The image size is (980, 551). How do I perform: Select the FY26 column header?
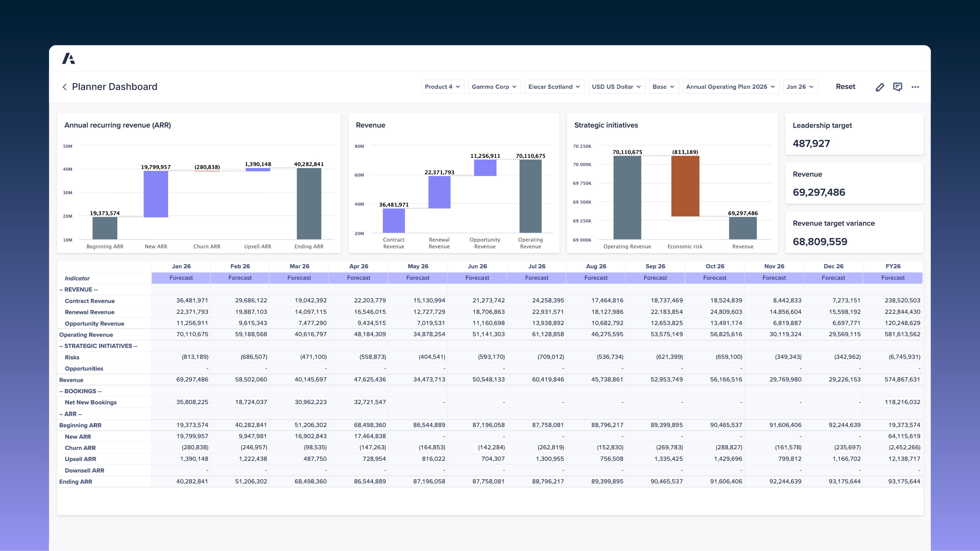(x=892, y=266)
